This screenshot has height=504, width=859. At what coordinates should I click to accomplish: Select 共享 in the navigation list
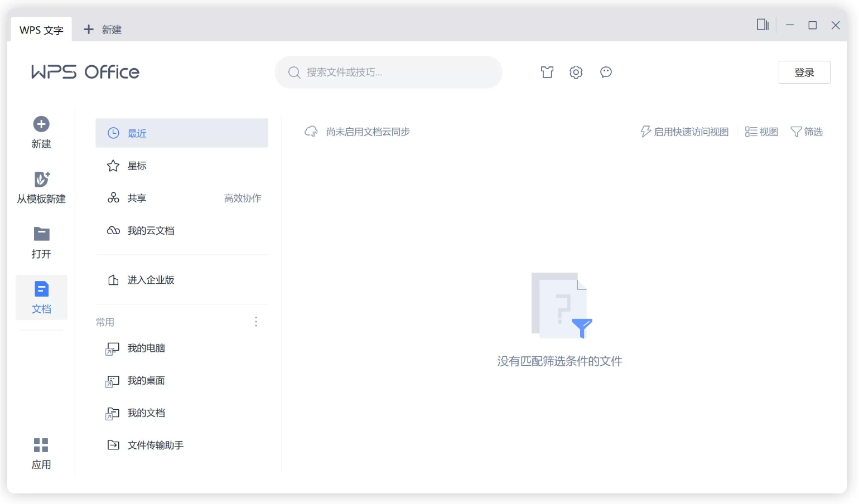click(182, 198)
